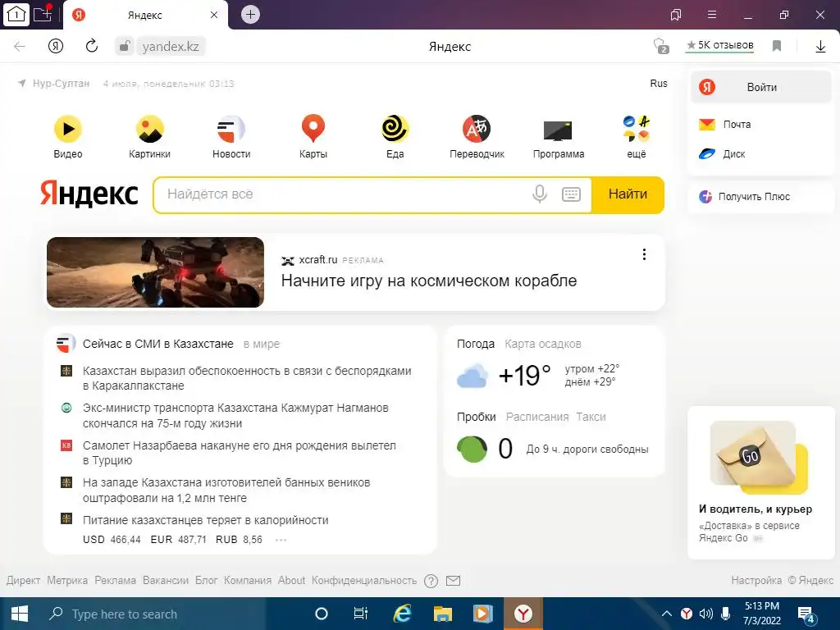Click the yandex.kz address field
Image resolution: width=840 pixels, height=630 pixels.
coord(171,47)
